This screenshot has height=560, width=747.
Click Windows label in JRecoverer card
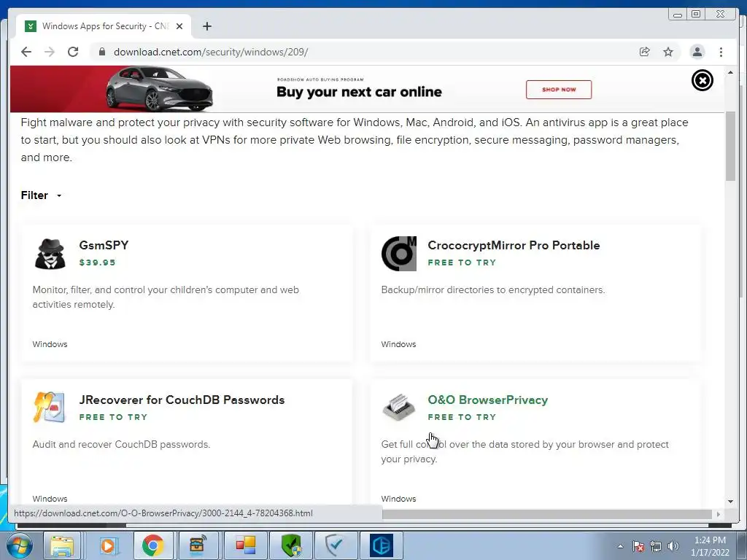click(50, 499)
